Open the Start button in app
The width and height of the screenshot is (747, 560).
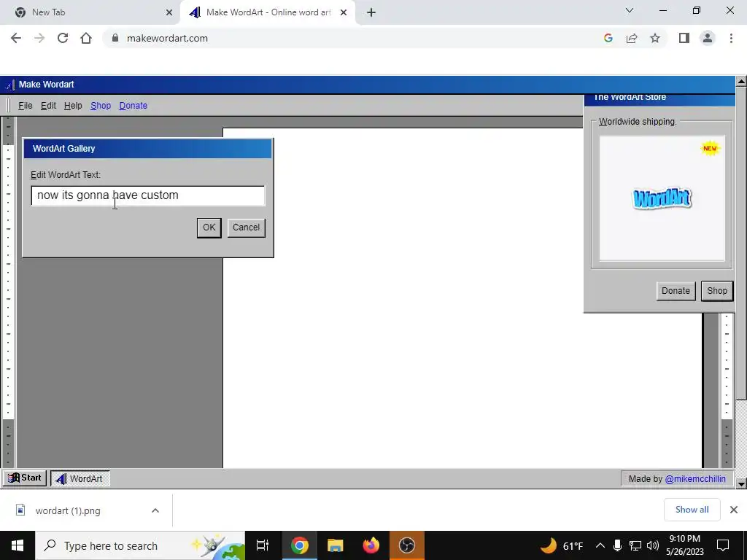point(25,478)
